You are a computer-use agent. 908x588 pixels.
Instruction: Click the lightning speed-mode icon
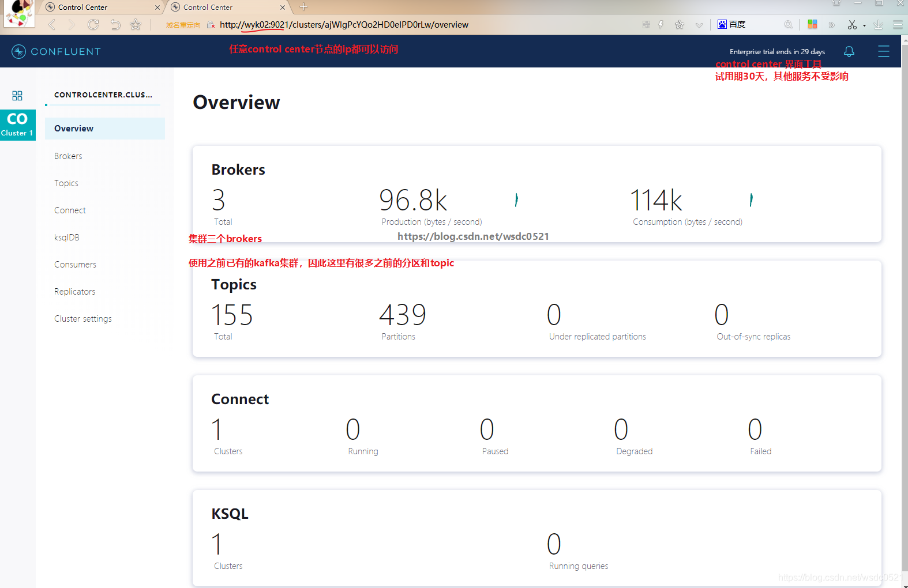[661, 25]
